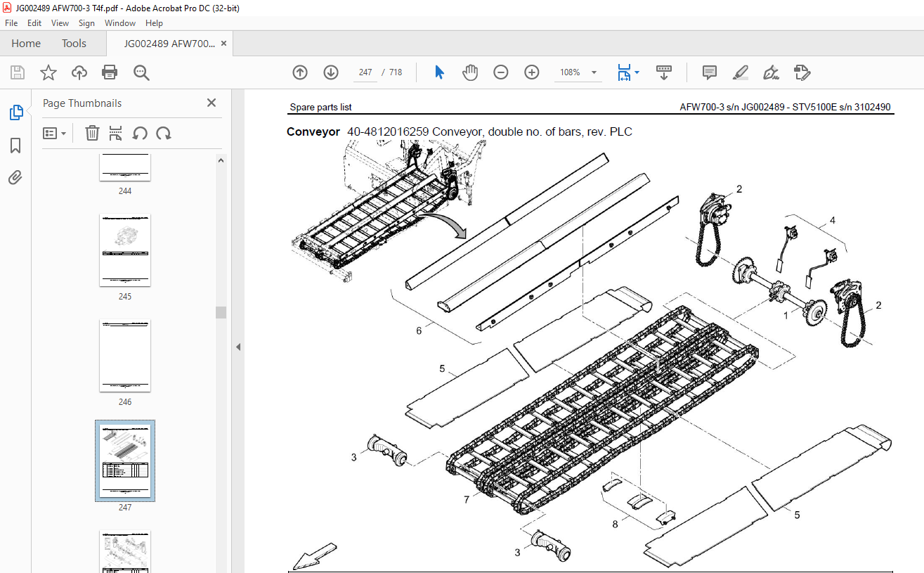The width and height of the screenshot is (924, 573).
Task: Delete selected pages trash icon
Action: point(92,133)
